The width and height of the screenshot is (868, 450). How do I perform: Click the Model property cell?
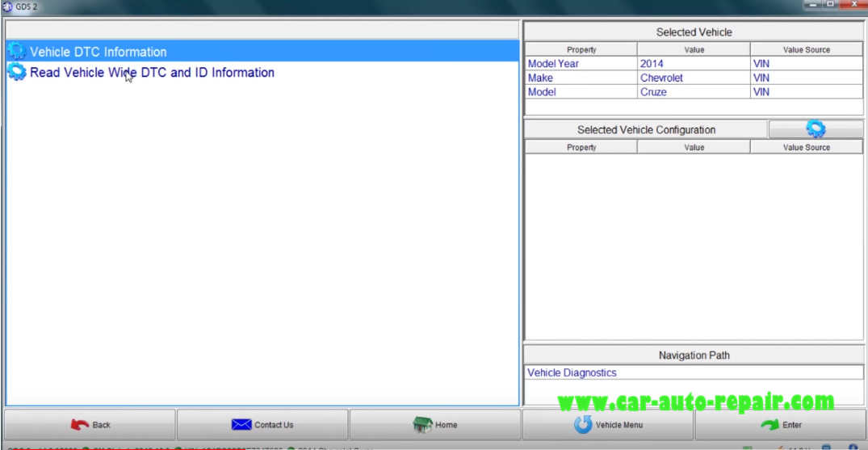coord(581,92)
